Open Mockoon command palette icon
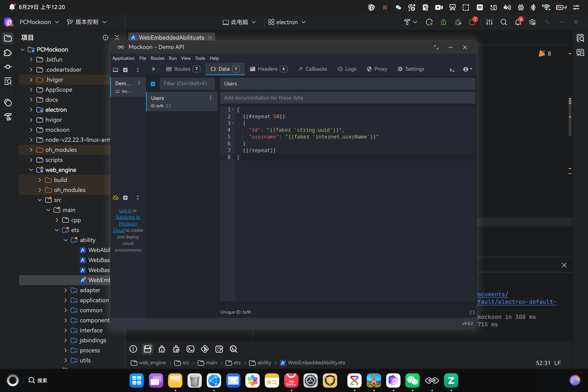This screenshot has height=392, width=588. point(452,70)
